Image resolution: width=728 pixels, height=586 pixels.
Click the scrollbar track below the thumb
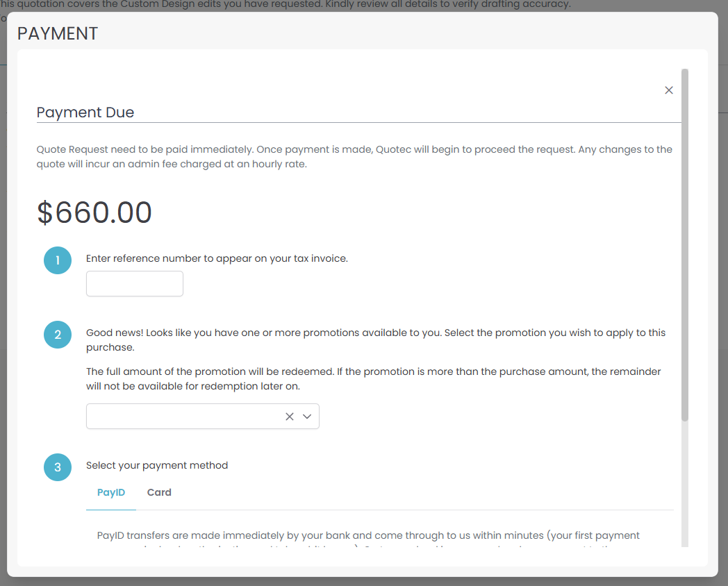tap(685, 486)
